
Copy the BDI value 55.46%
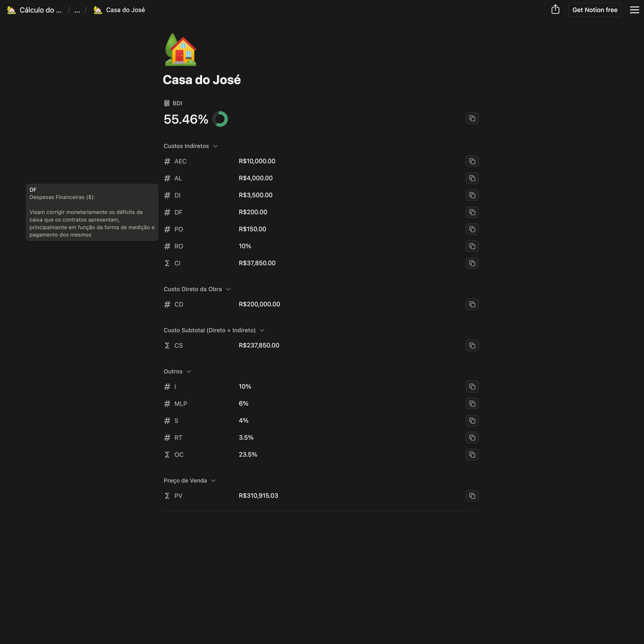[x=472, y=118]
